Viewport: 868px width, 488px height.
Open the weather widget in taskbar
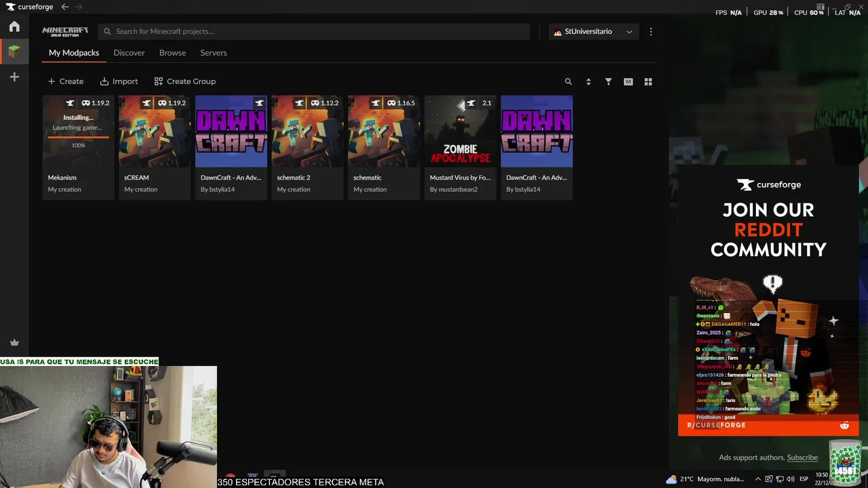pos(705,479)
